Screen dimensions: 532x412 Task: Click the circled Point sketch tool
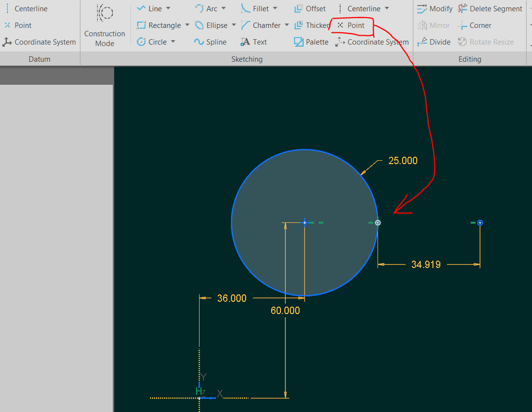click(352, 25)
